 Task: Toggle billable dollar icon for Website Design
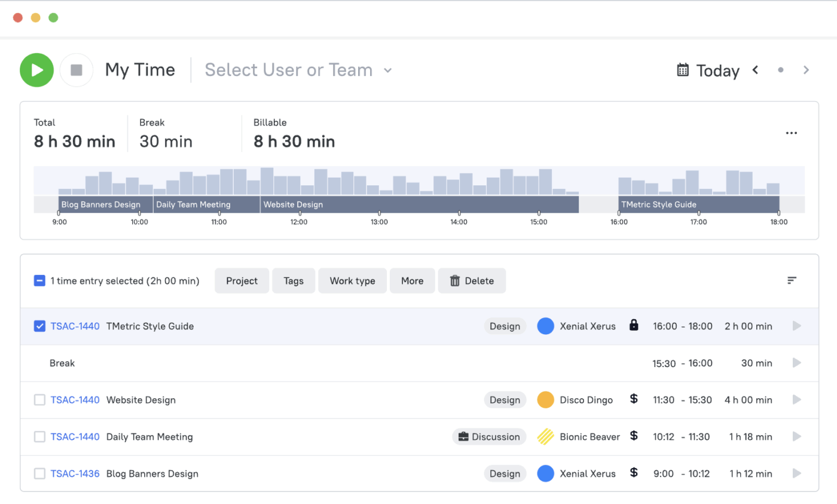point(634,399)
